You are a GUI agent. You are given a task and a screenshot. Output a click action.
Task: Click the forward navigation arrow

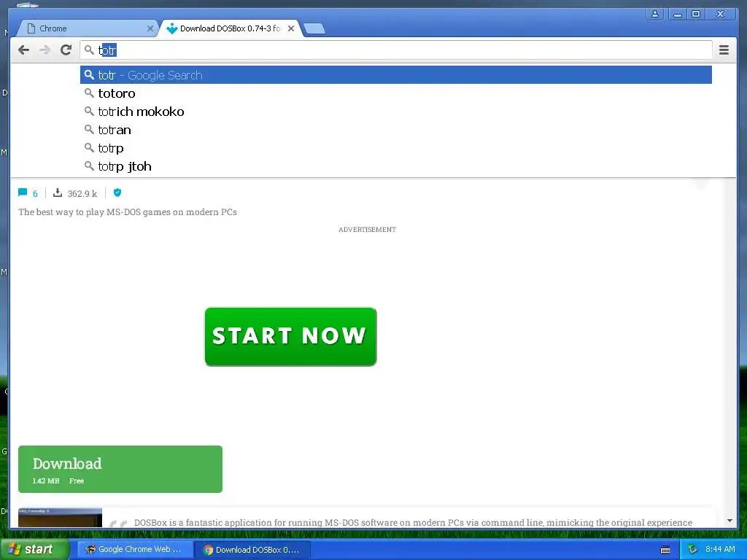point(44,50)
